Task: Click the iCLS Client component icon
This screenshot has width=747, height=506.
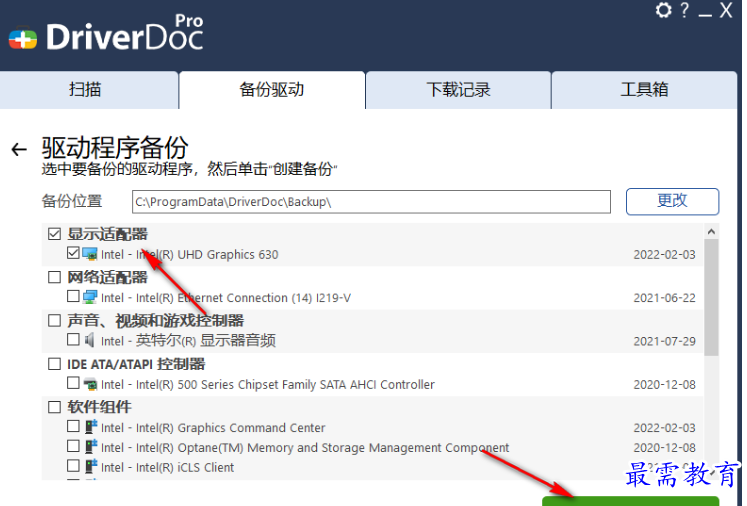Action: tap(91, 466)
